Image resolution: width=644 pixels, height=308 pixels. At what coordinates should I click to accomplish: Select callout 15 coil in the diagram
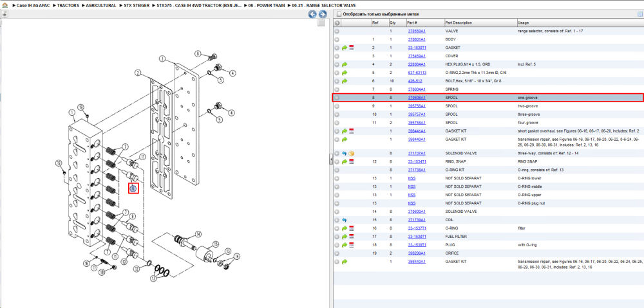point(214,244)
